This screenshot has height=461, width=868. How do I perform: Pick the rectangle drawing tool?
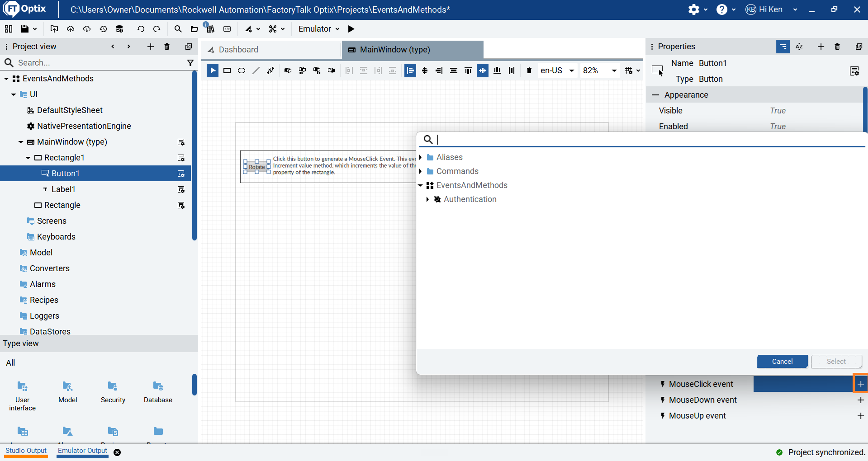coord(227,71)
